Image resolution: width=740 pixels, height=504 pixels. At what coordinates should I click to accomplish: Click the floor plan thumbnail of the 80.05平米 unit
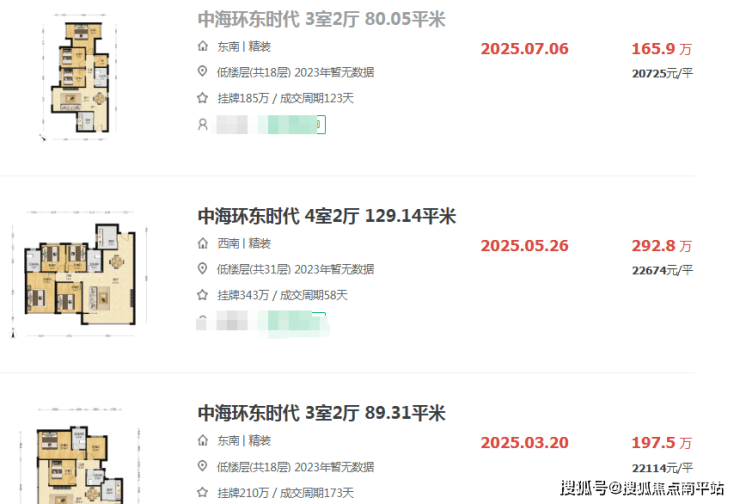pos(79,77)
